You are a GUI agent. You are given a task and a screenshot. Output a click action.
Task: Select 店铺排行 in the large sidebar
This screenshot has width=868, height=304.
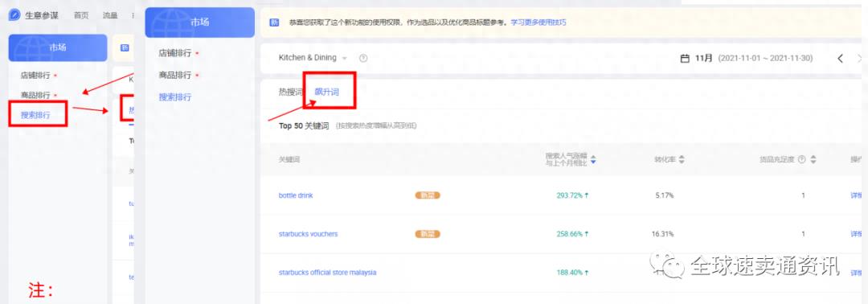[x=175, y=53]
